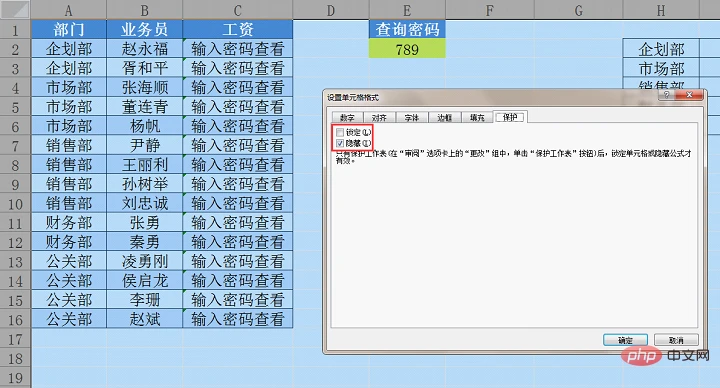Select the 杨帆 cell

144,126
